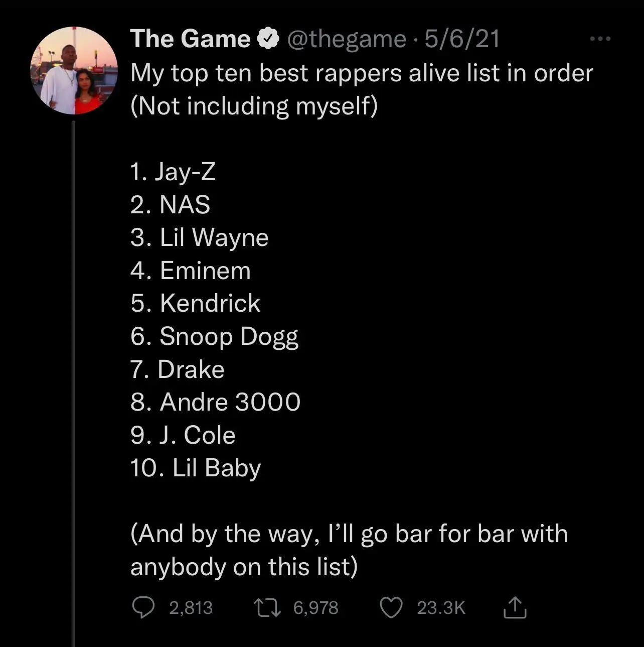Click the verified checkmark badge next to The Game
Viewport: 644px width, 647px height.
268,38
